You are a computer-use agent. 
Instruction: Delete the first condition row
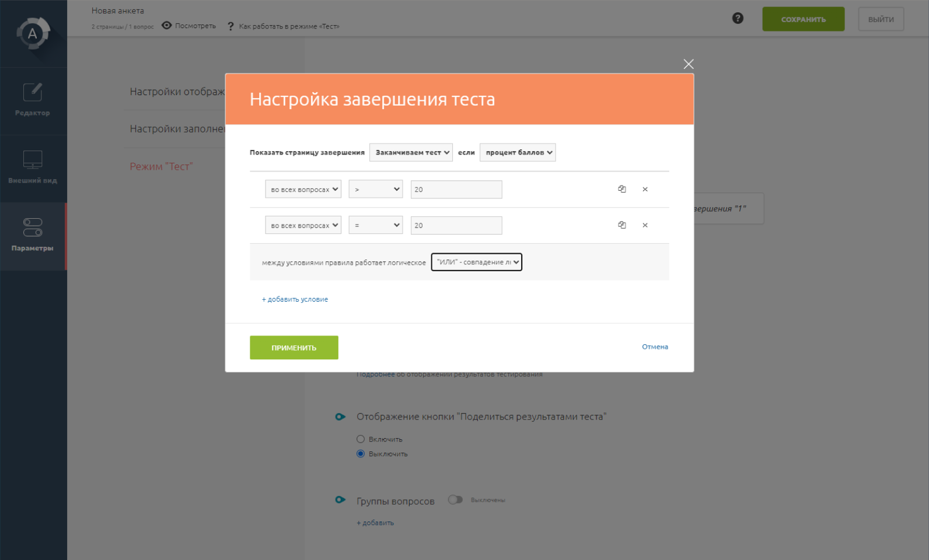tap(645, 189)
